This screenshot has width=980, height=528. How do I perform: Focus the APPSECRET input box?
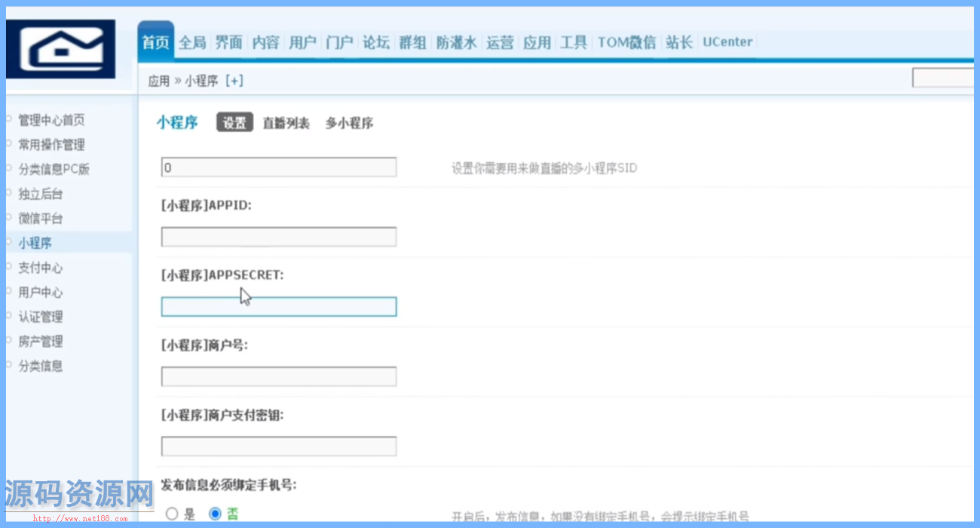tap(278, 306)
